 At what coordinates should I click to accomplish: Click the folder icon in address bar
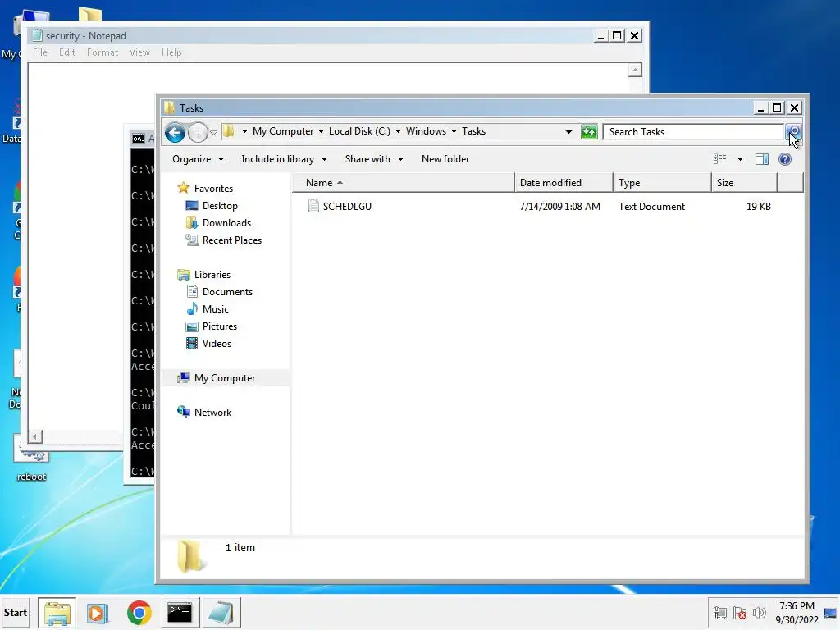229,131
